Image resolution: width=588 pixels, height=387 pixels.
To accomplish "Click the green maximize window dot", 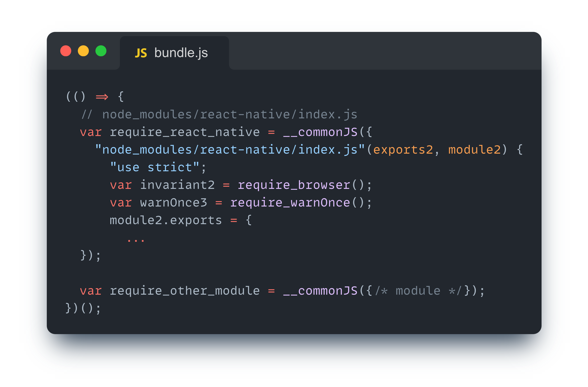I will [101, 51].
